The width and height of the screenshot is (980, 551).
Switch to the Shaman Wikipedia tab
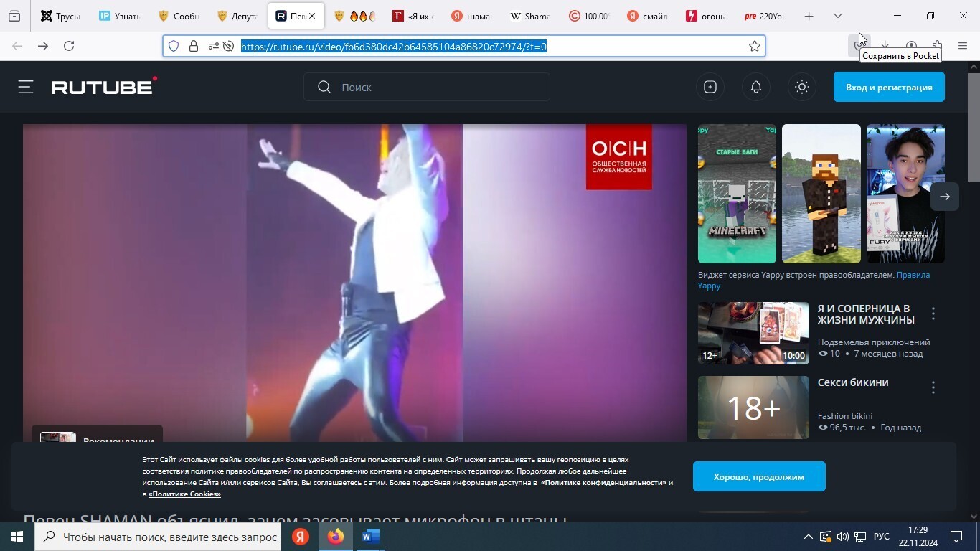(x=530, y=16)
